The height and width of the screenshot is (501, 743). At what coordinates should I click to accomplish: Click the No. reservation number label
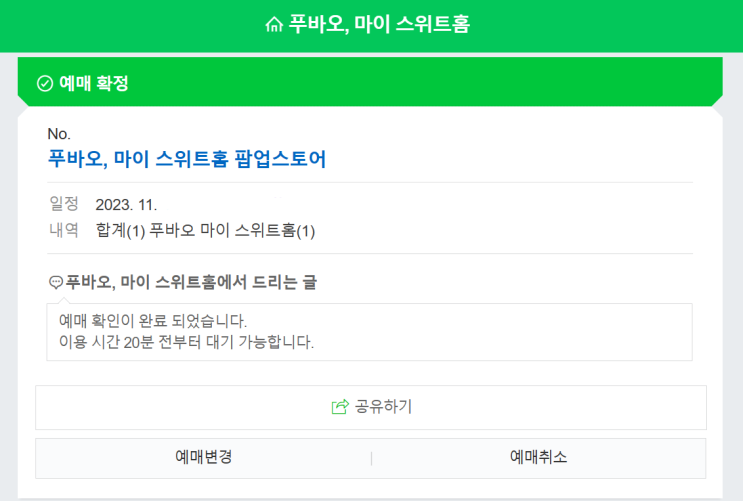tap(59, 134)
